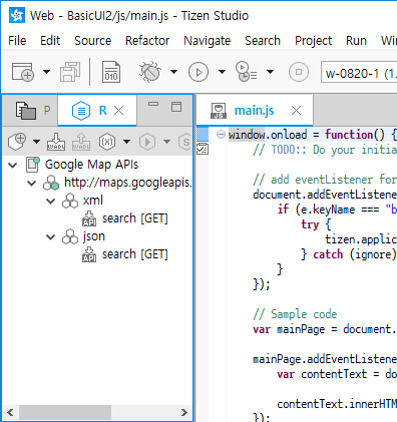Click left arrow of horizontal scrollbar
This screenshot has height=422, width=397.
[10, 412]
